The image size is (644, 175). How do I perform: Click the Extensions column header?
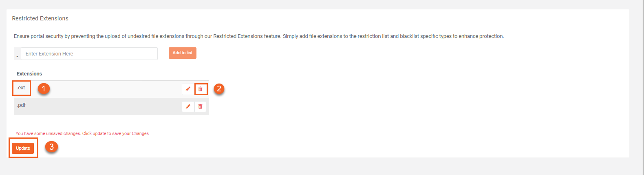click(29, 74)
